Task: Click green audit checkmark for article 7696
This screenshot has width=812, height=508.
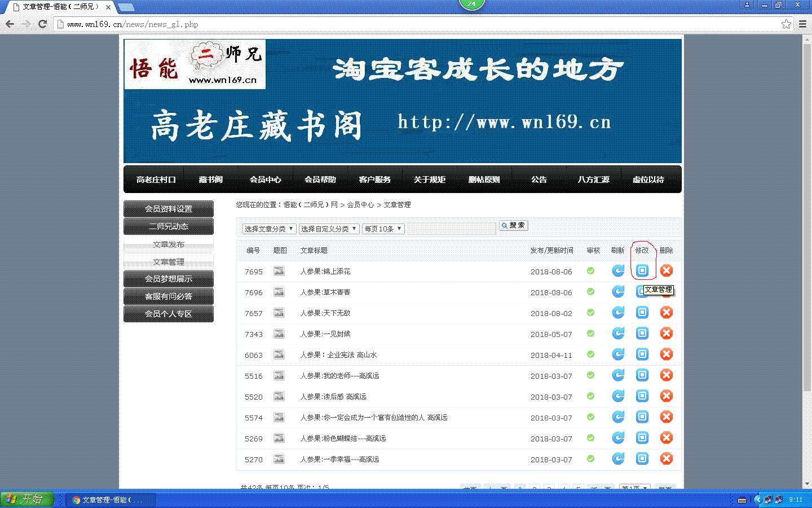Action: click(x=590, y=292)
